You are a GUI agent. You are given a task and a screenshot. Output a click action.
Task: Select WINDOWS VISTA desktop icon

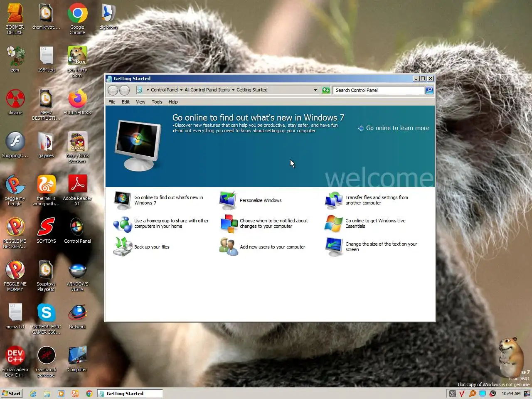point(77,276)
